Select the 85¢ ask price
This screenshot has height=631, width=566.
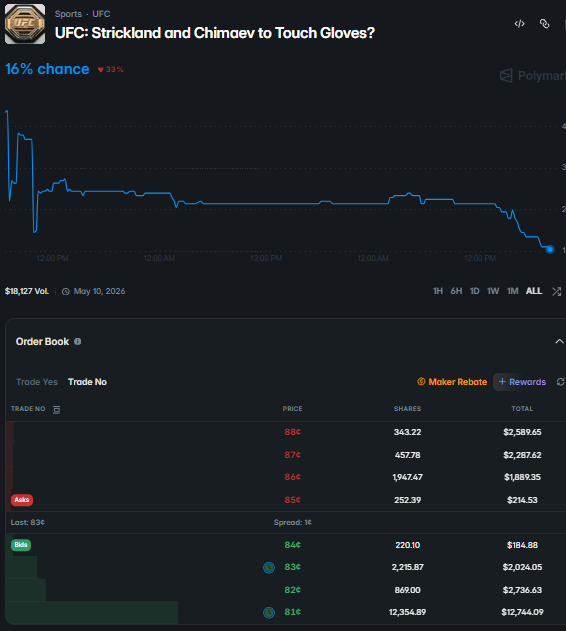[x=293, y=500]
